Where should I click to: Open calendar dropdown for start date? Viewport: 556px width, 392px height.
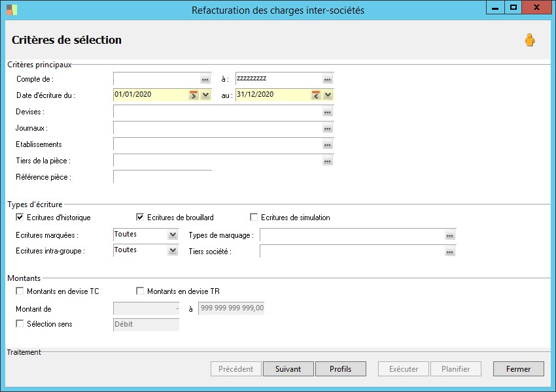[205, 95]
